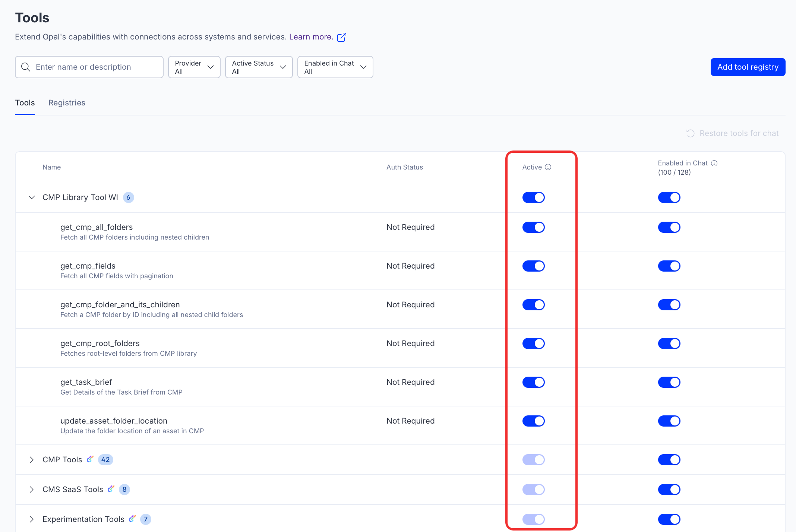Open the Provider filter dropdown
This screenshot has height=532, width=796.
(194, 67)
